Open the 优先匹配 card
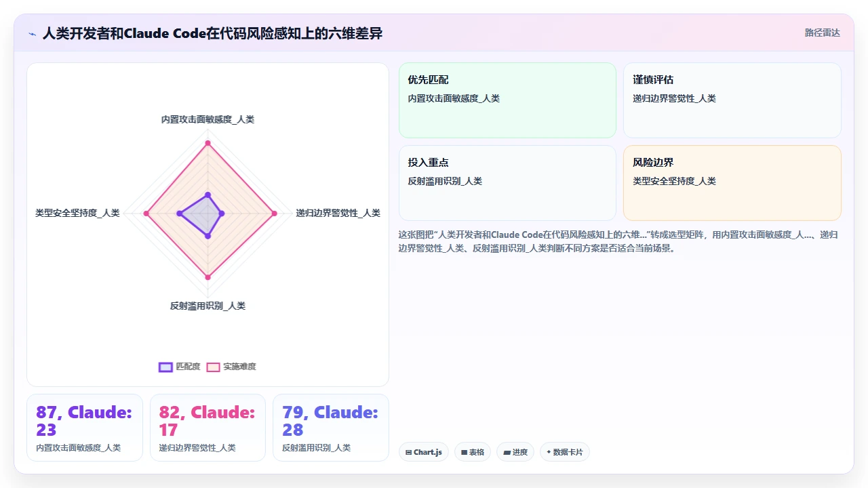 pyautogui.click(x=507, y=100)
